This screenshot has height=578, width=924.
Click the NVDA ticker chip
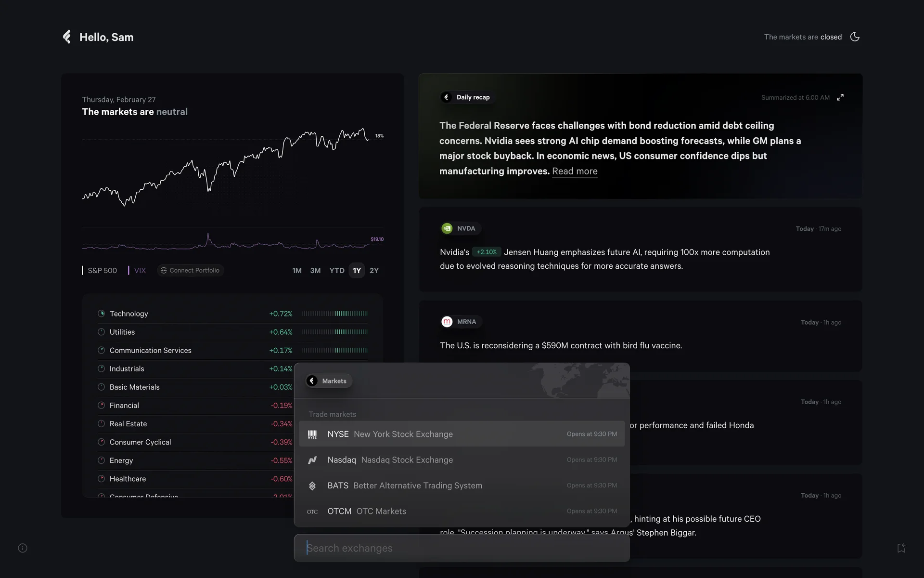coord(461,228)
